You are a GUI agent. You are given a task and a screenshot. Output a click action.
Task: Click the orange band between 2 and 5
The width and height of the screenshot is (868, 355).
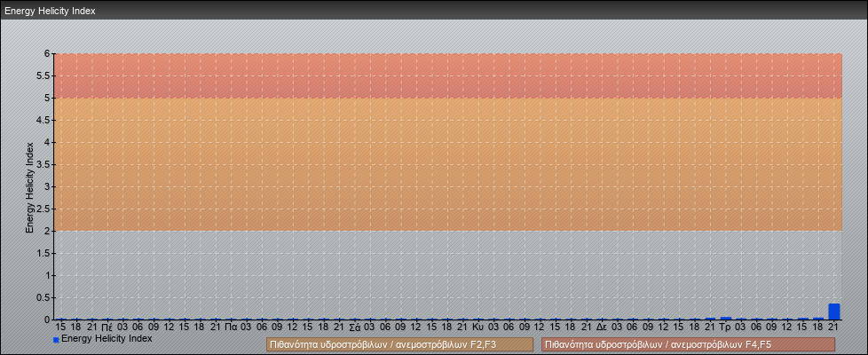pyautogui.click(x=444, y=164)
